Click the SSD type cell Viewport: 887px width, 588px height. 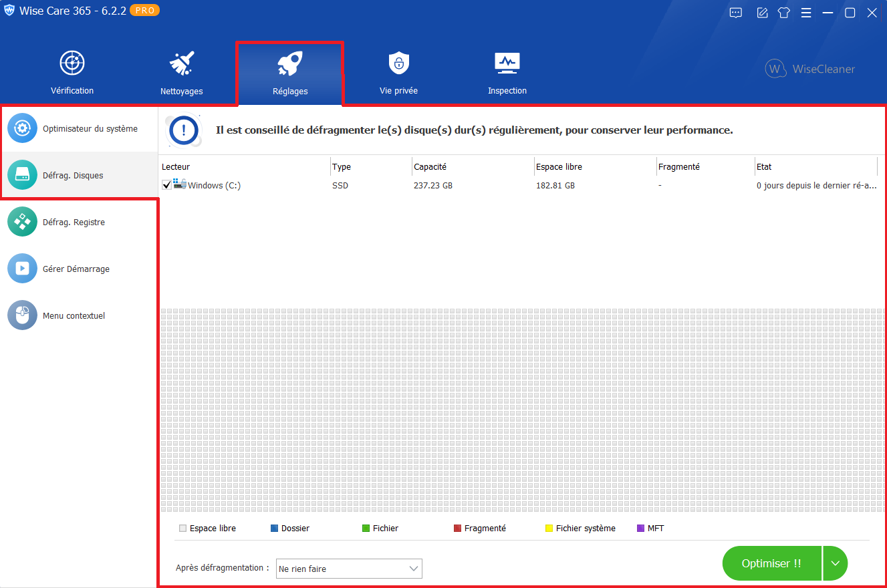pos(340,185)
